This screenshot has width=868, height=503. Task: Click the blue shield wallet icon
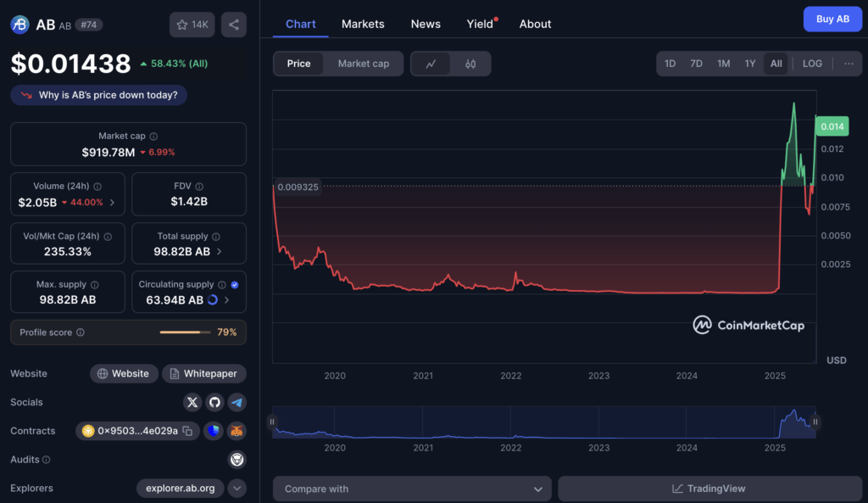pos(213,431)
